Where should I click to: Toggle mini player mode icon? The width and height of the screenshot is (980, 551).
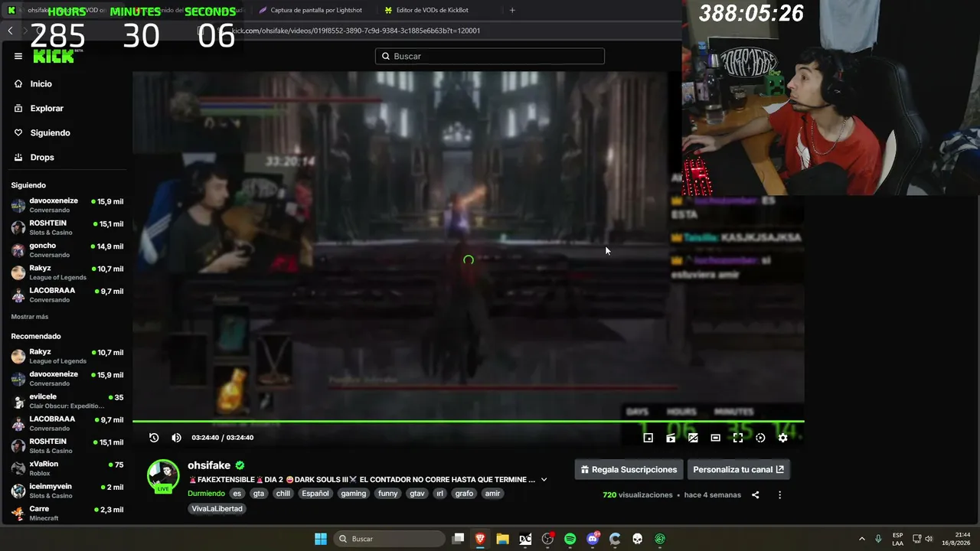click(x=648, y=438)
